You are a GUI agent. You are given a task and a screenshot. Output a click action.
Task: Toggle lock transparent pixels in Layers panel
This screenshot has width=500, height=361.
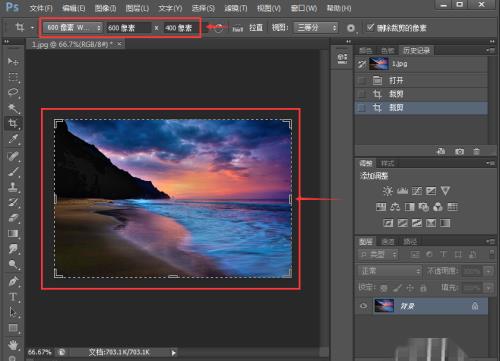pos(384,288)
